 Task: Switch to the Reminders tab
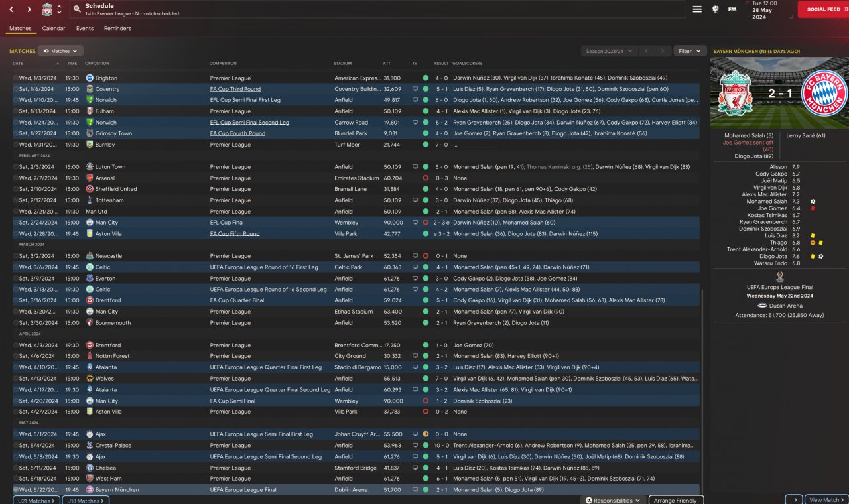coord(117,29)
